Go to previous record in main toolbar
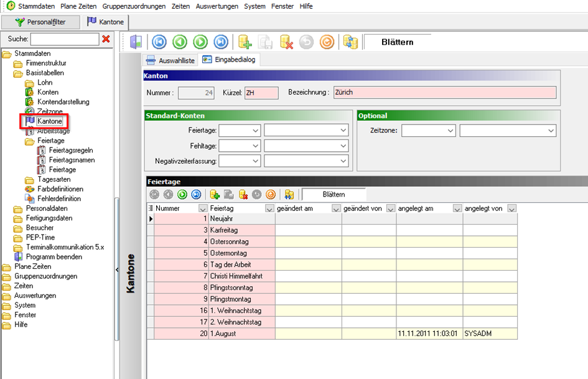Image resolution: width=588 pixels, height=379 pixels. 180,42
